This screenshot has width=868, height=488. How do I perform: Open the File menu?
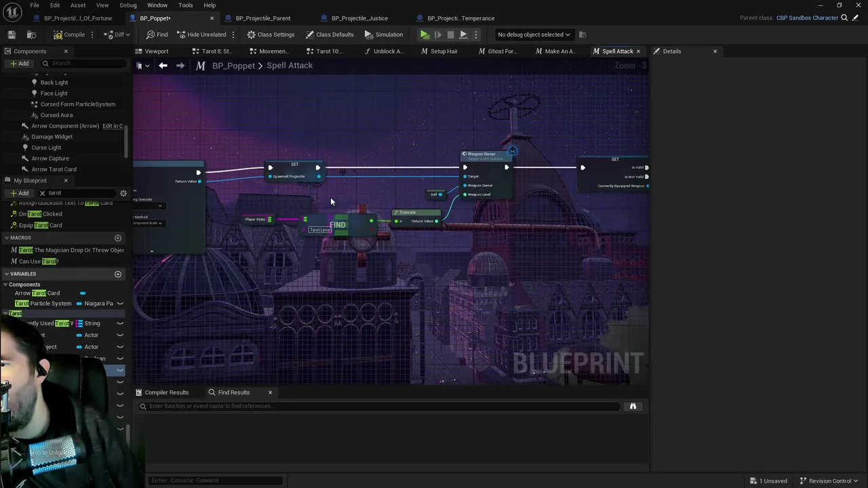click(x=35, y=5)
